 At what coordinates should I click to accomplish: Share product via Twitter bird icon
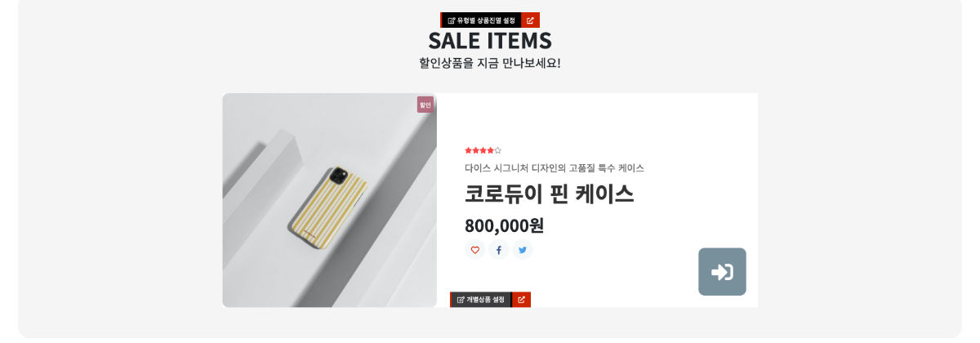523,250
